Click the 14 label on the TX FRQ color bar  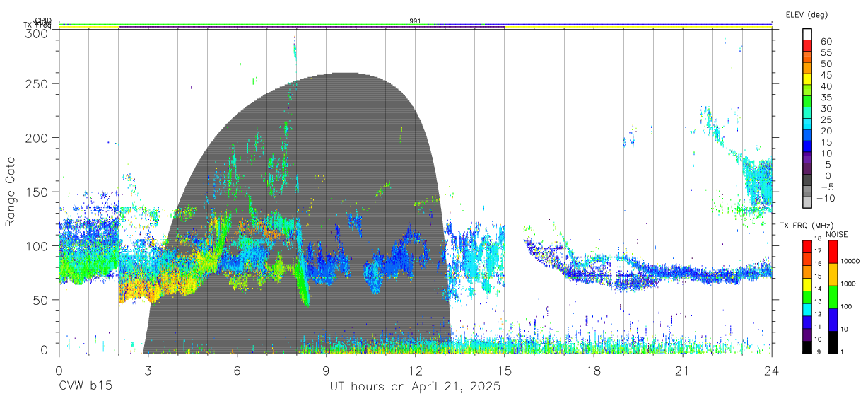pos(818,289)
